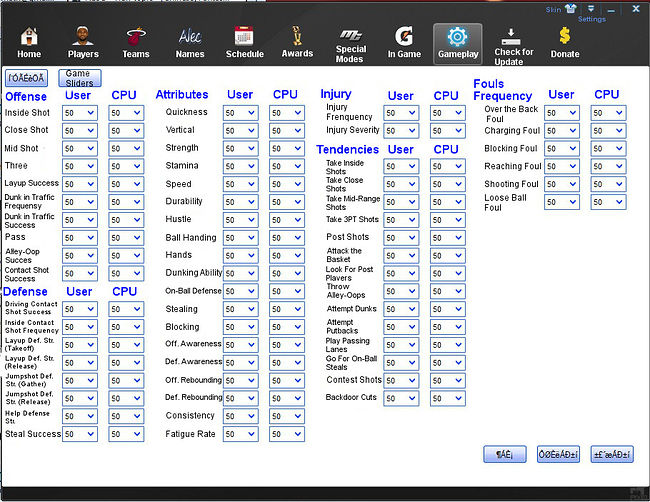Open Settings in the top right corner
The width and height of the screenshot is (650, 502).
(591, 13)
